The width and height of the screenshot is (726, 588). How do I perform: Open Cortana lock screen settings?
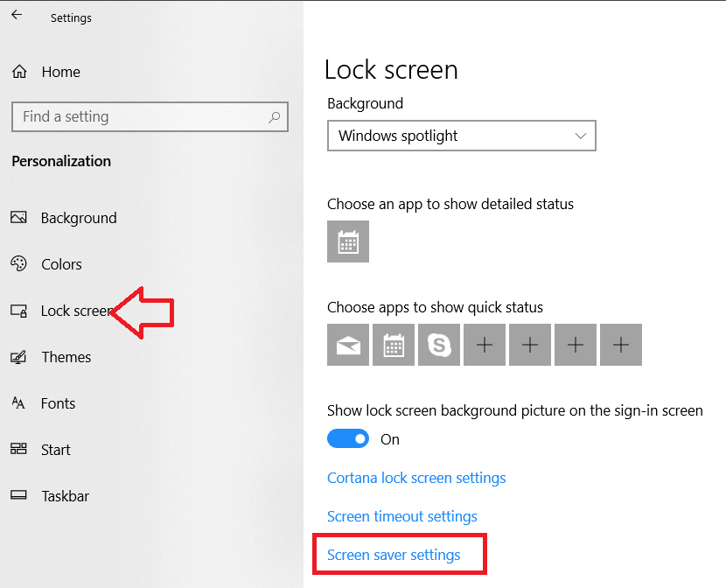[x=416, y=478]
